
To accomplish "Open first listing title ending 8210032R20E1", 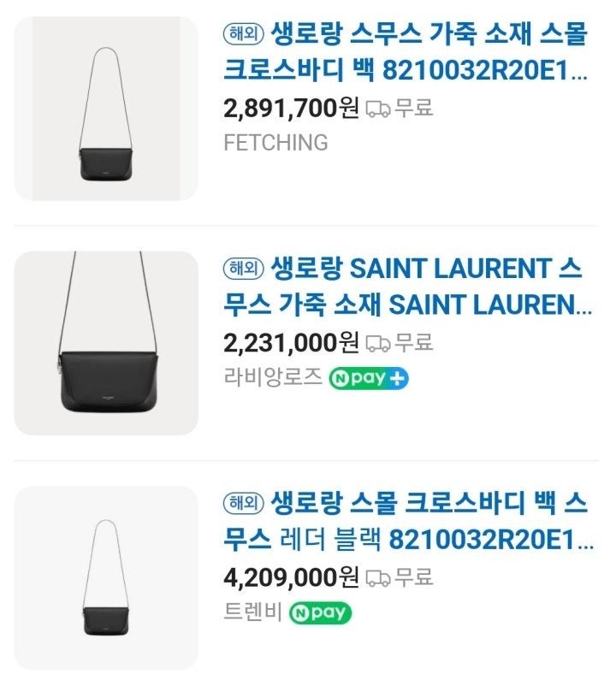I will tap(406, 51).
